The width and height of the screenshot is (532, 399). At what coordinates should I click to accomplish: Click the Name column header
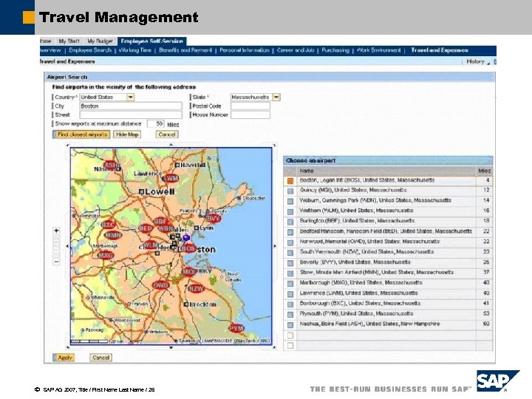(x=386, y=171)
